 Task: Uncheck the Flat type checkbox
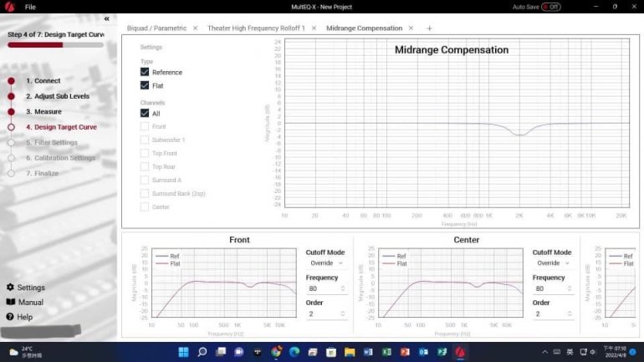tap(145, 86)
